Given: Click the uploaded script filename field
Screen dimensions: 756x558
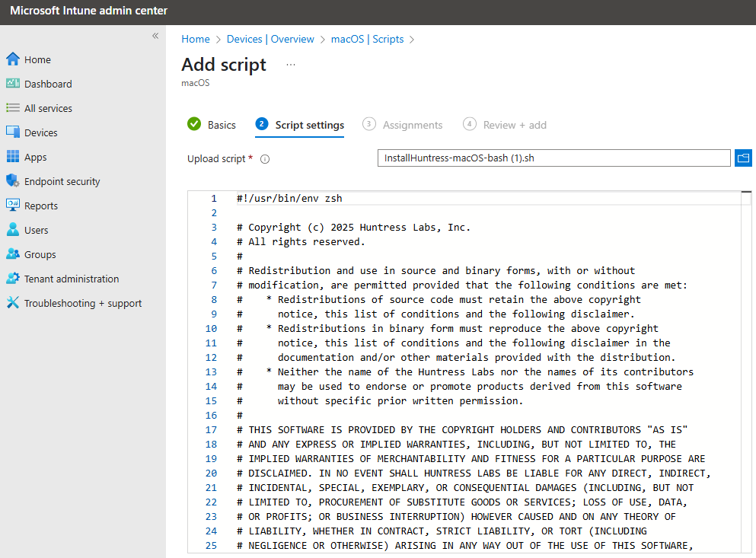Looking at the screenshot, I should [554, 158].
